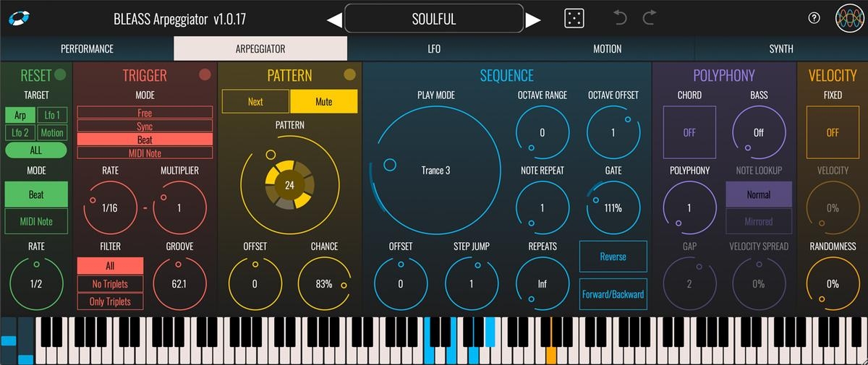Click the GATE knob showing 111%
Screen dimensions: 868x365
pos(613,207)
